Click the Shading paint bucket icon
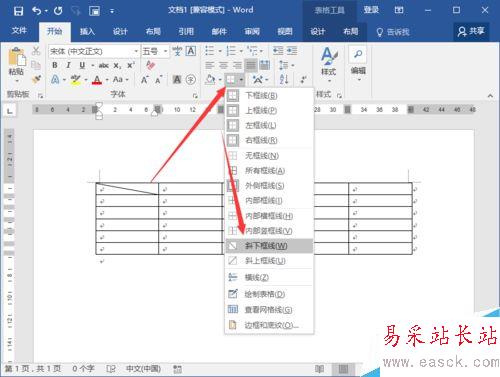 pos(210,80)
